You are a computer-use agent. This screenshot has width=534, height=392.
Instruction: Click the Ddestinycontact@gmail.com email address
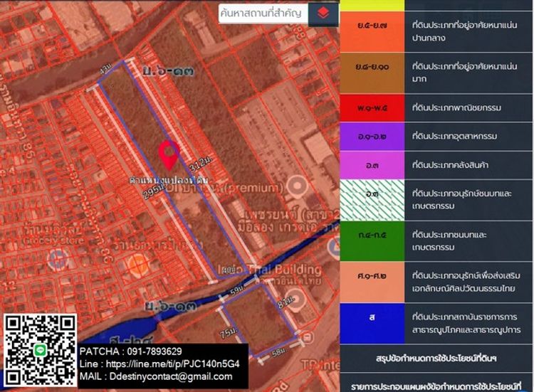coord(157,376)
